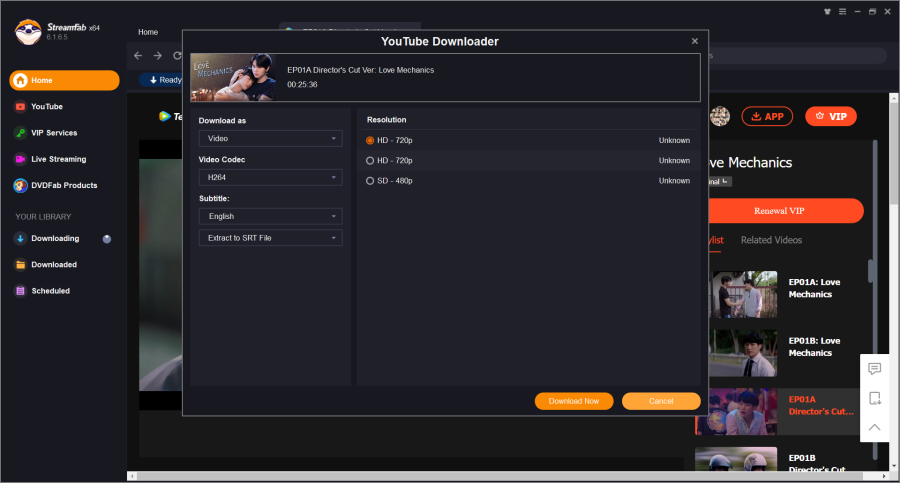Image resolution: width=900 pixels, height=483 pixels.
Task: Close the YouTube Downloader dialog
Action: tap(695, 41)
